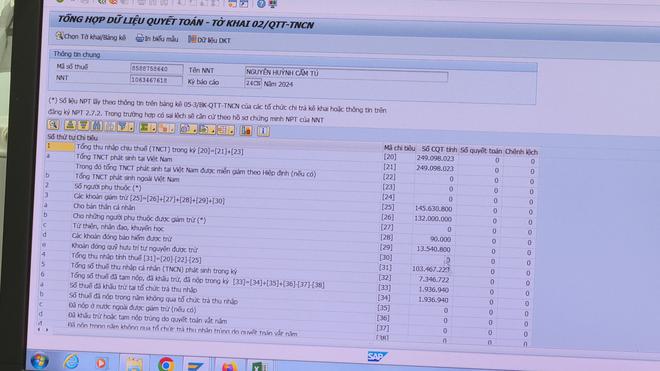Click grid's left horizontal scroll arrow
This screenshot has height=371, width=660.
[x=39, y=329]
